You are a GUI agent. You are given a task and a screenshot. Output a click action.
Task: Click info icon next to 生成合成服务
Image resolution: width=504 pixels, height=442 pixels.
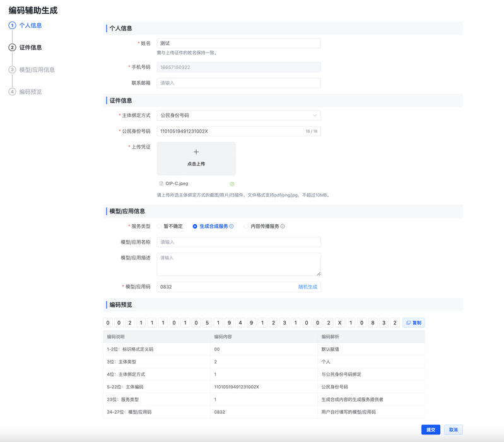point(231,226)
